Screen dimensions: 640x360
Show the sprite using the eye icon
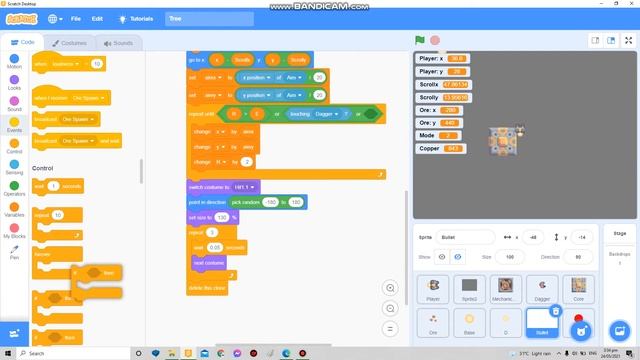(x=442, y=257)
